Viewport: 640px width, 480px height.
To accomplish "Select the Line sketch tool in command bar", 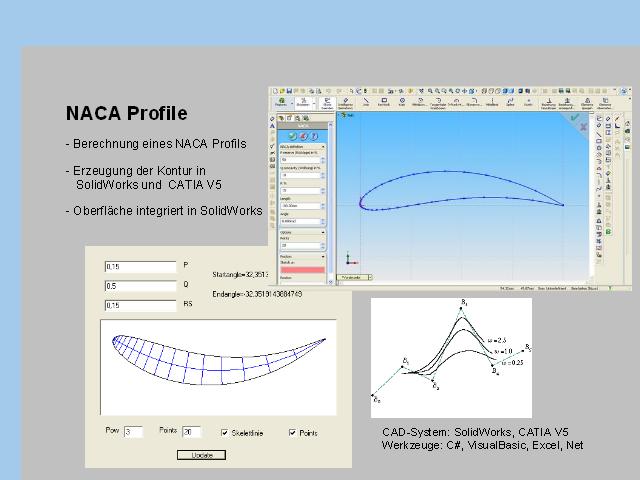I will pyautogui.click(x=366, y=102).
